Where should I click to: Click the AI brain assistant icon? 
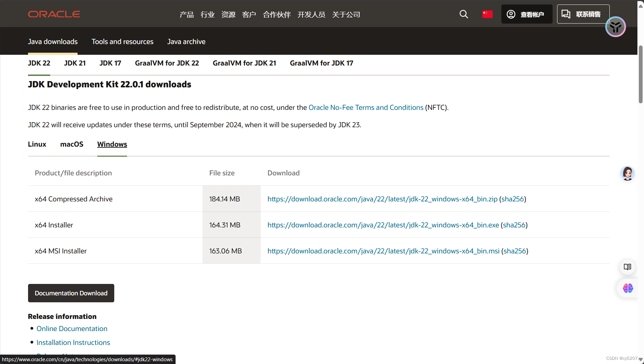tap(627, 288)
